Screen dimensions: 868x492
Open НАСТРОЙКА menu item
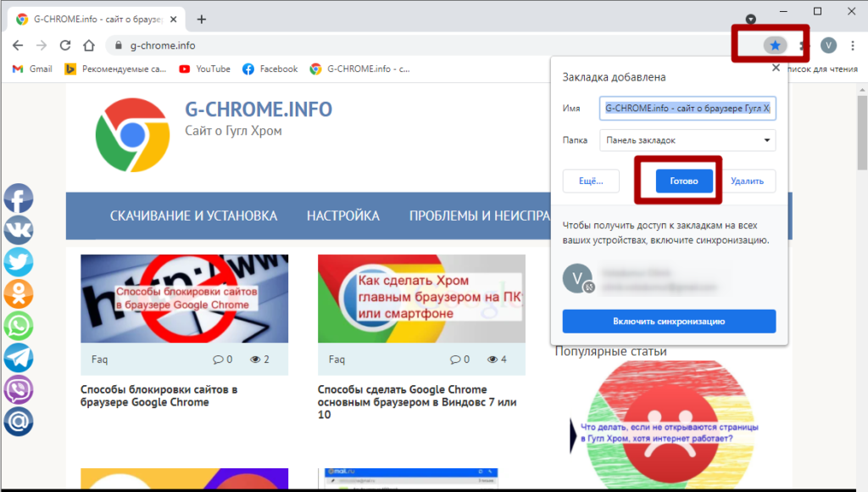[343, 216]
